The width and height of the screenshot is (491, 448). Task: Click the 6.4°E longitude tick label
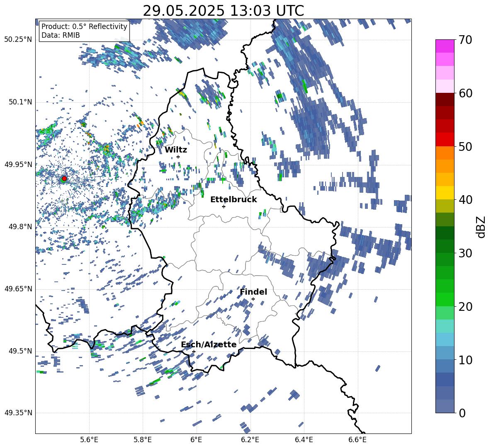tap(304, 440)
